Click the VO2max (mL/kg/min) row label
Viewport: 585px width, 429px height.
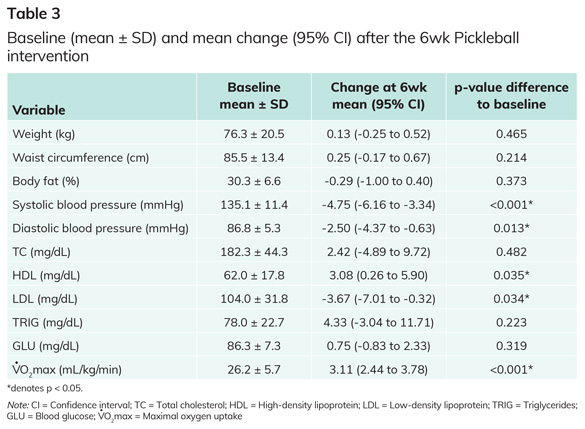tap(67, 369)
